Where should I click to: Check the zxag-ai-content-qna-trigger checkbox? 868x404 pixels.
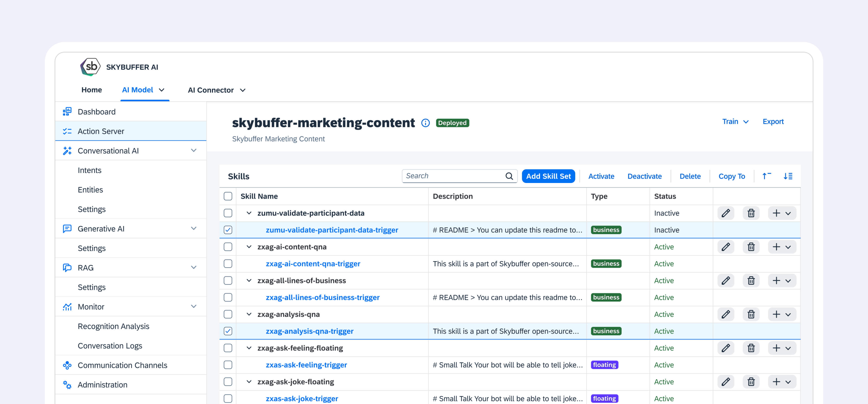point(228,263)
